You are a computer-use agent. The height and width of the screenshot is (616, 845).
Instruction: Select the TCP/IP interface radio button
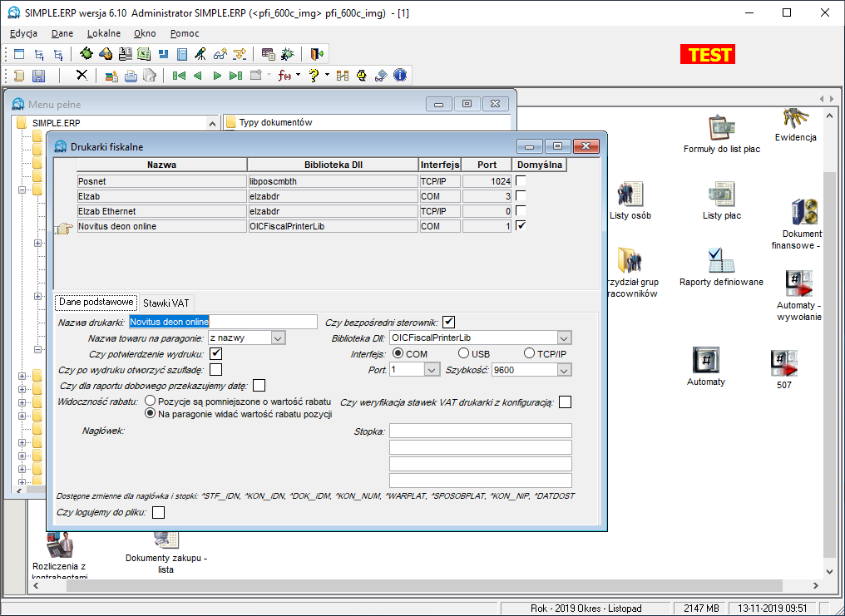[529, 353]
